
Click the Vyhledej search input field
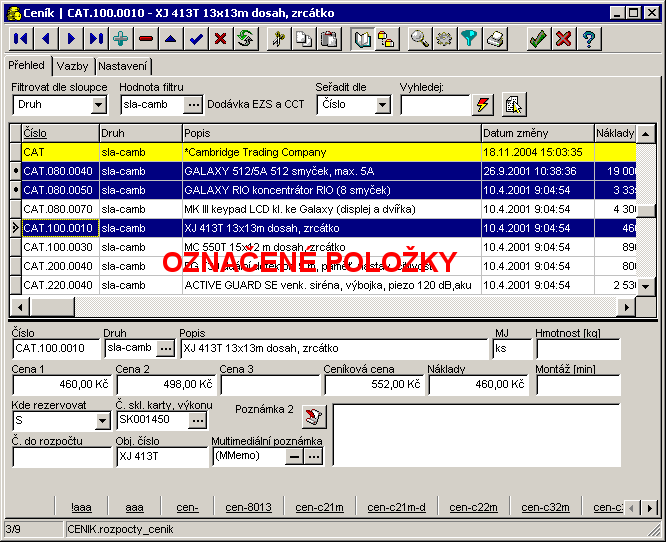coord(434,104)
